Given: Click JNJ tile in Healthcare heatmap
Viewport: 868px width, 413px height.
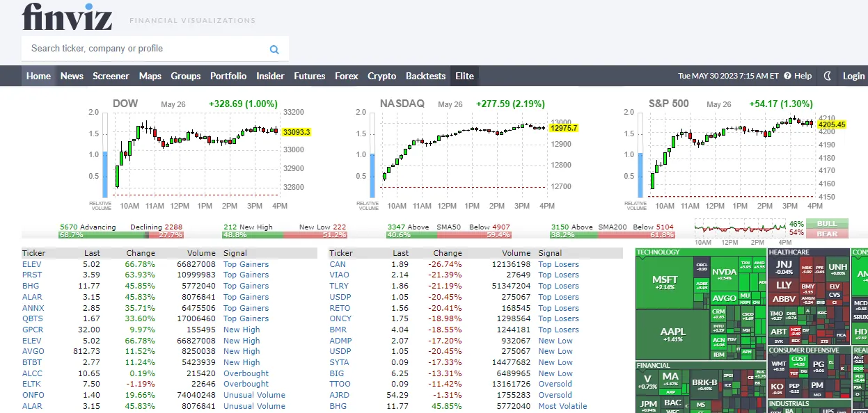Looking at the screenshot, I should click(x=784, y=267).
